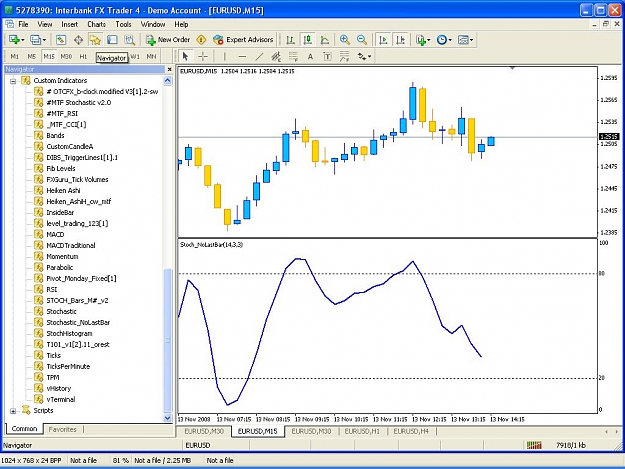This screenshot has width=625, height=469.
Task: Select the M5 timeframe
Action: click(32, 57)
